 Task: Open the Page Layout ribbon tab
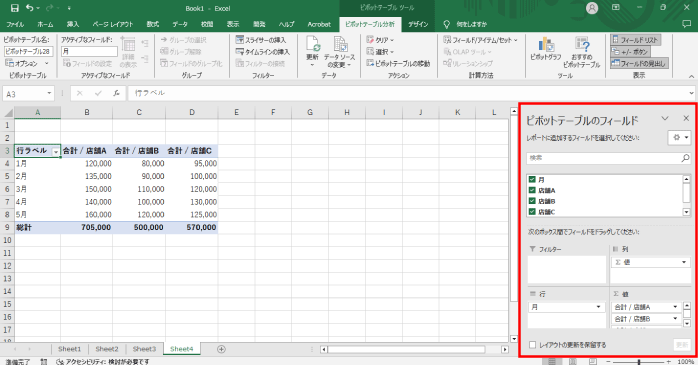113,24
